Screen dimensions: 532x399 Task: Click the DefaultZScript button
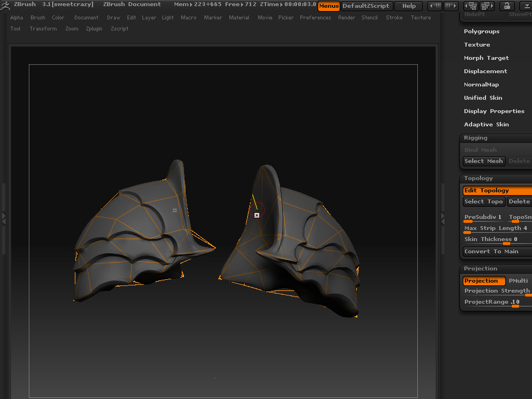(x=367, y=6)
